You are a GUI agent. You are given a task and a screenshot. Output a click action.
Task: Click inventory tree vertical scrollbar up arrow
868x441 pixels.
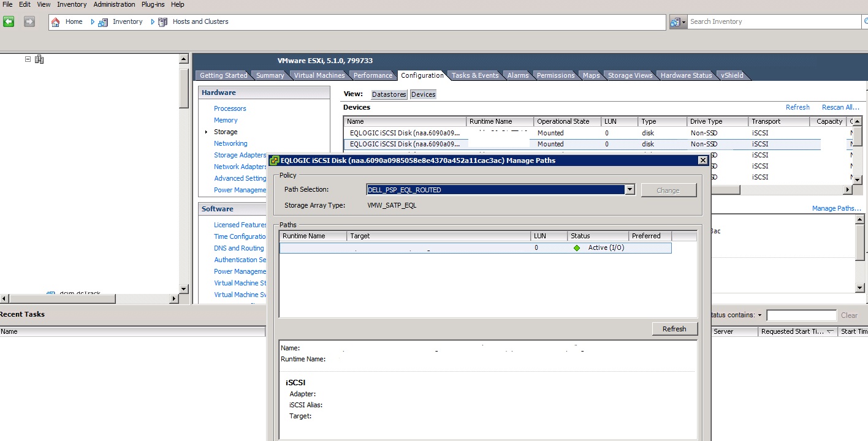pyautogui.click(x=184, y=59)
